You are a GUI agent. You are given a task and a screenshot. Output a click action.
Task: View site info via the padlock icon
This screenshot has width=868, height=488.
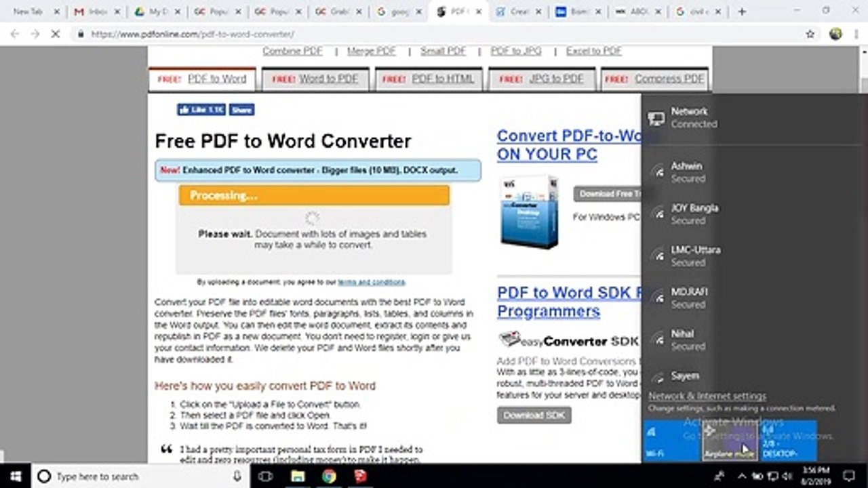point(81,34)
